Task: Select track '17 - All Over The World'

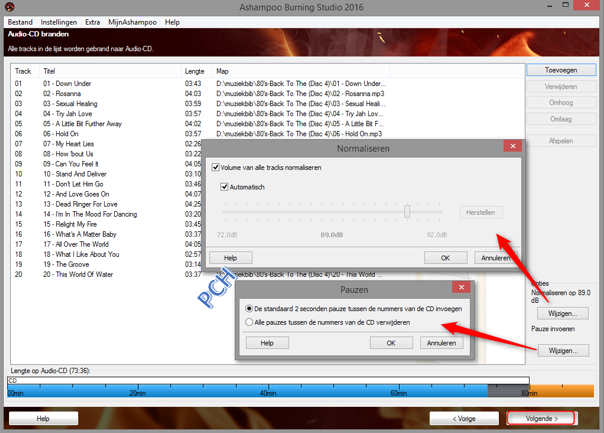Action: coord(76,244)
